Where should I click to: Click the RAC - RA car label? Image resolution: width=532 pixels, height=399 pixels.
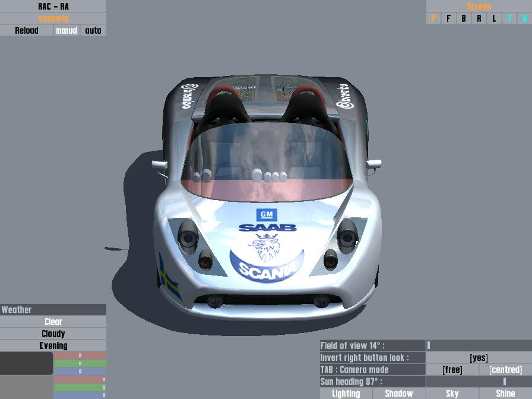[x=53, y=7]
